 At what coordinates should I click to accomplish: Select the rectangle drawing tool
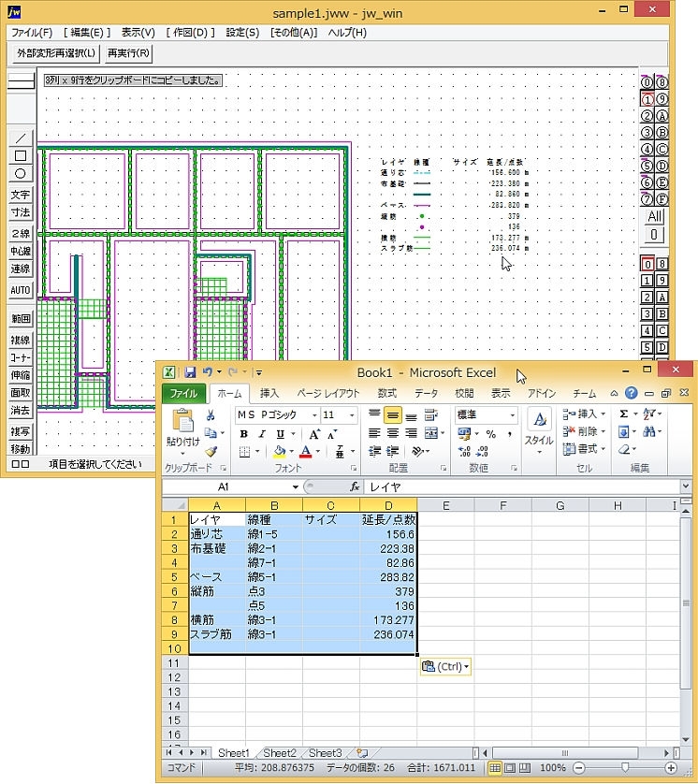click(x=20, y=155)
